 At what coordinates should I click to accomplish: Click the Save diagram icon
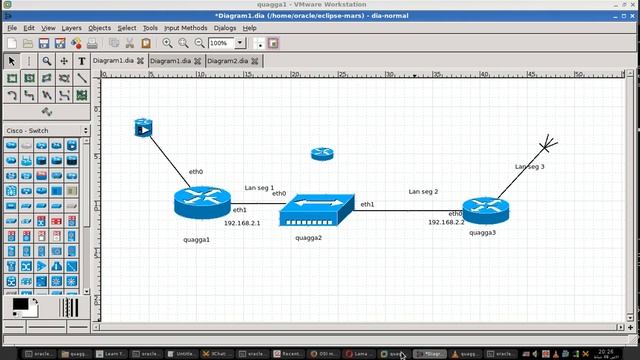(44, 43)
